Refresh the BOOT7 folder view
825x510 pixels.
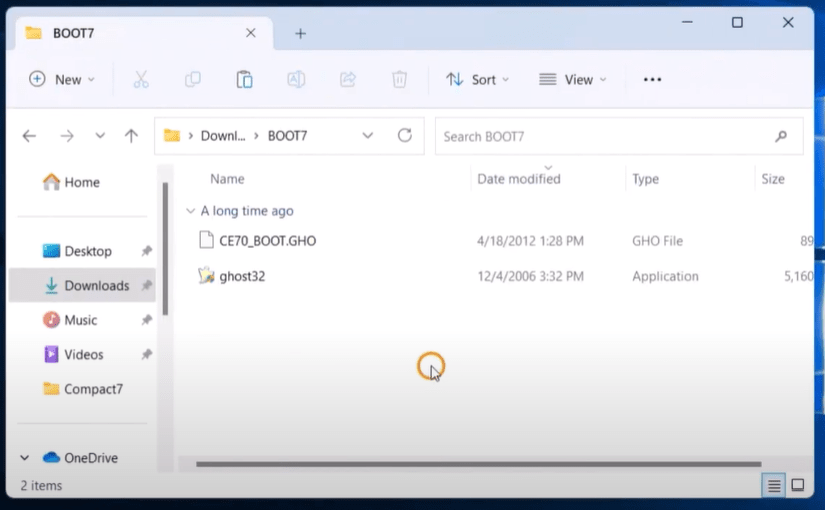pyautogui.click(x=404, y=136)
